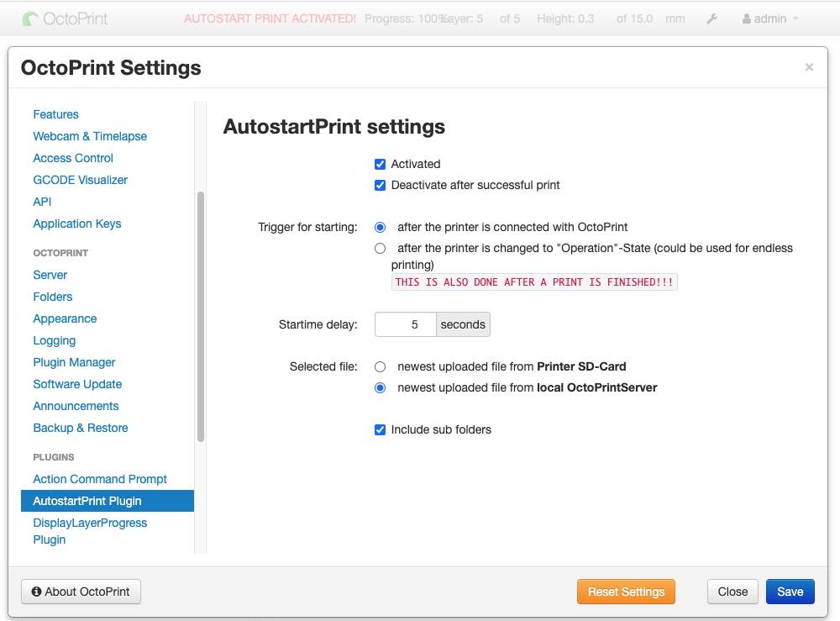Open settings via the wrench icon
Viewport: 840px width, 621px height.
pyautogui.click(x=711, y=18)
